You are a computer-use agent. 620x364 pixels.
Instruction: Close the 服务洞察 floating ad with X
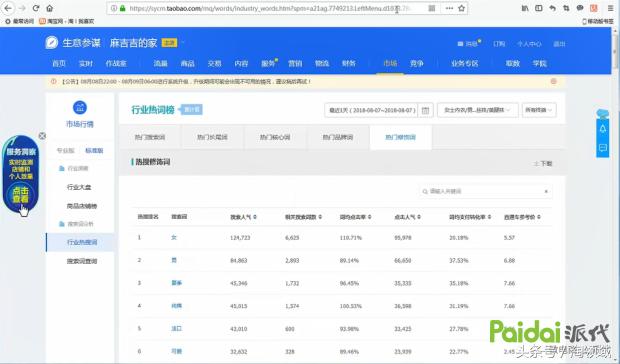coord(42,136)
